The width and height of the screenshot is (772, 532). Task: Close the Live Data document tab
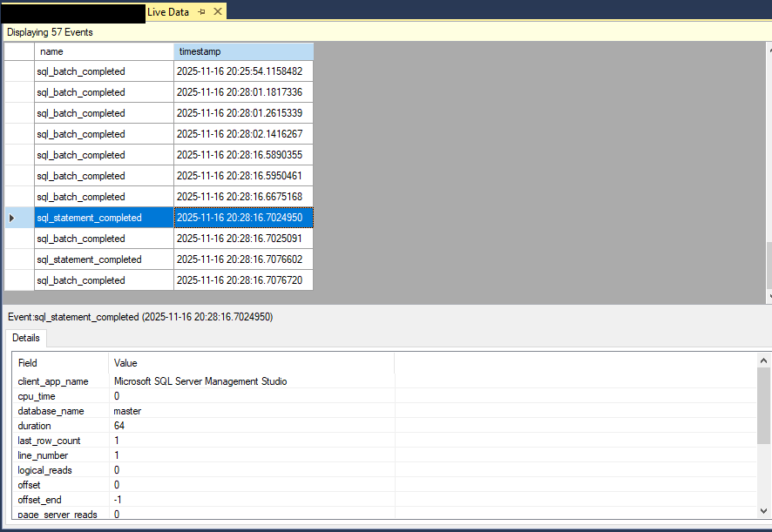[x=219, y=12]
